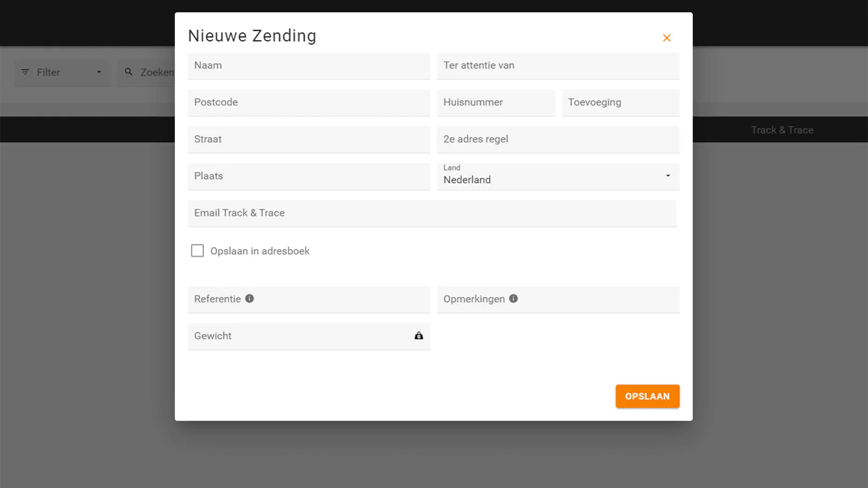Image resolution: width=868 pixels, height=488 pixels.
Task: Select the Referentie input field
Action: (x=309, y=300)
